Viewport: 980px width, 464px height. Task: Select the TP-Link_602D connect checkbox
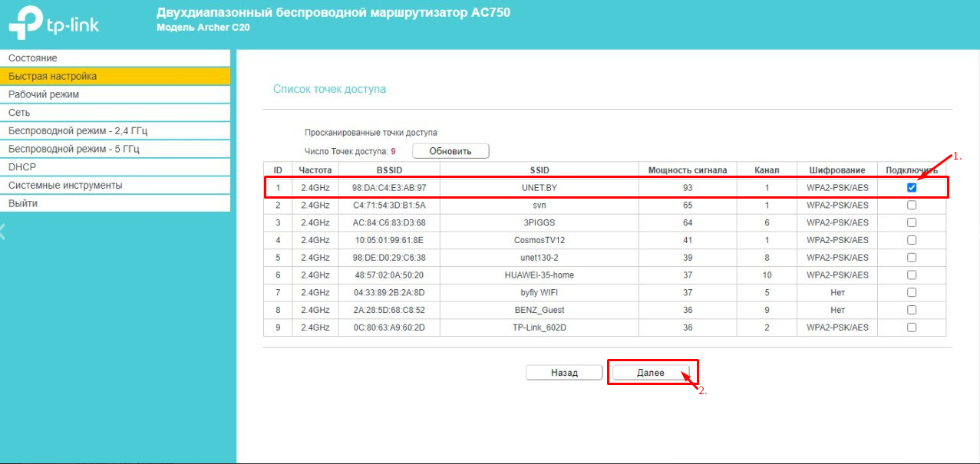click(912, 327)
